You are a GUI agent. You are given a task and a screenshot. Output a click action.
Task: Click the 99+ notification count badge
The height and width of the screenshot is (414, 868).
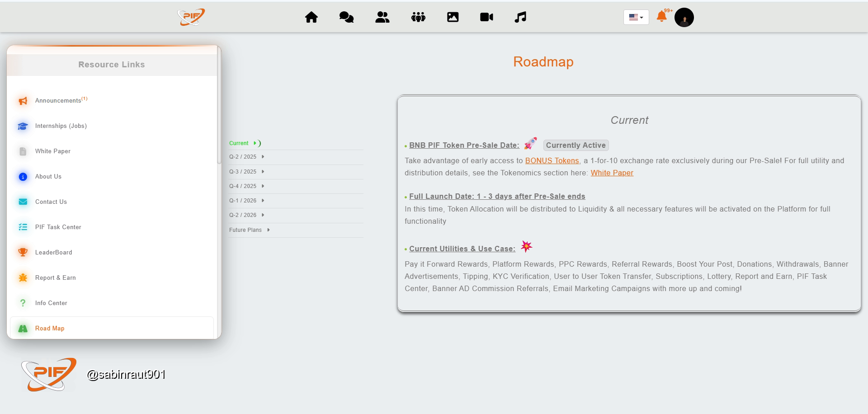coord(668,10)
